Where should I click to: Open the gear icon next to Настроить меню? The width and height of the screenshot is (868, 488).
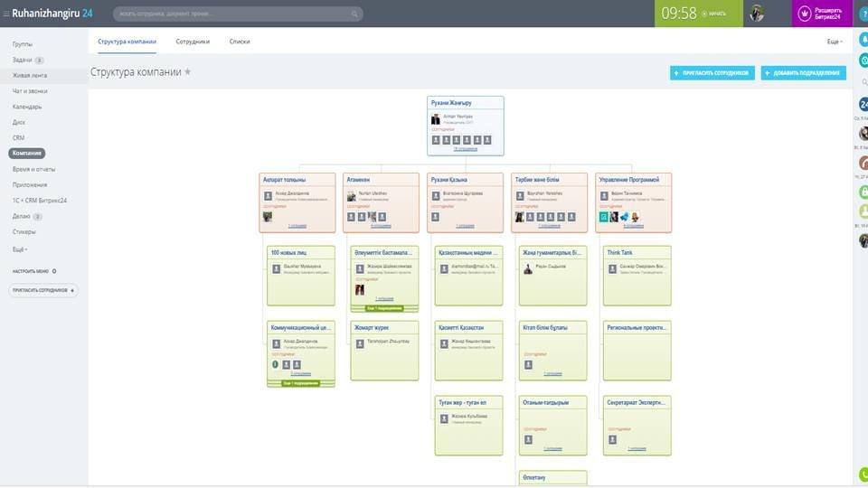pyautogui.click(x=54, y=271)
